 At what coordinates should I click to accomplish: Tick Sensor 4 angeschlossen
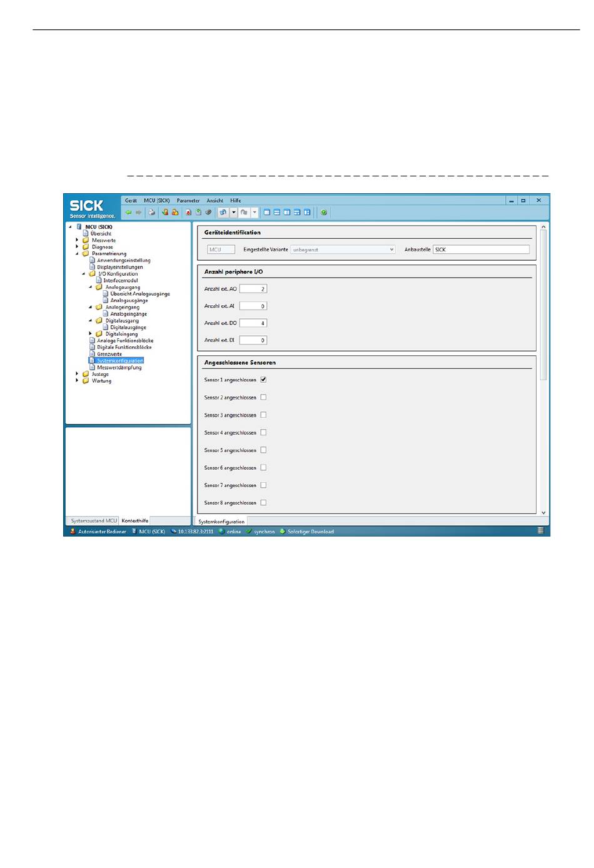[263, 432]
